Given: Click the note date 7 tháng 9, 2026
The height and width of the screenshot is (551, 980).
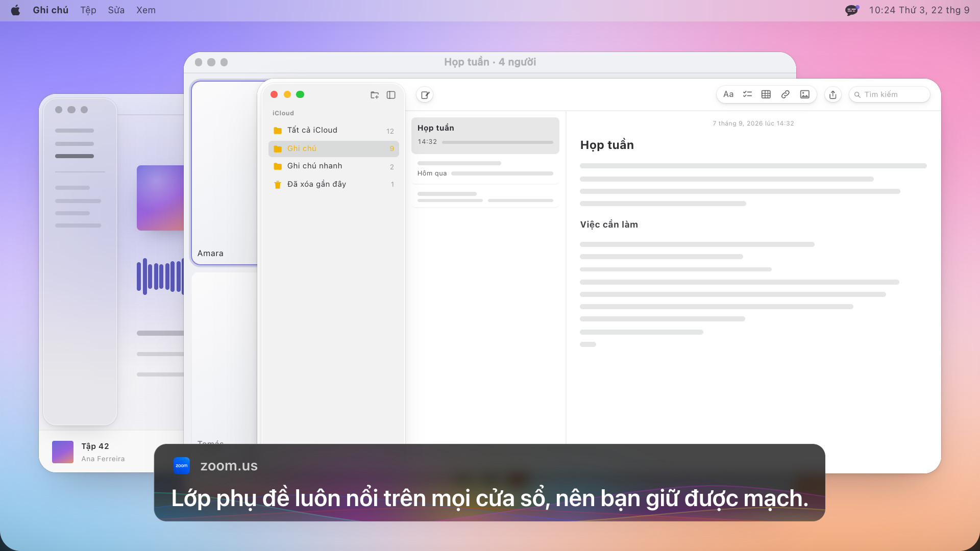Looking at the screenshot, I should coord(753,123).
